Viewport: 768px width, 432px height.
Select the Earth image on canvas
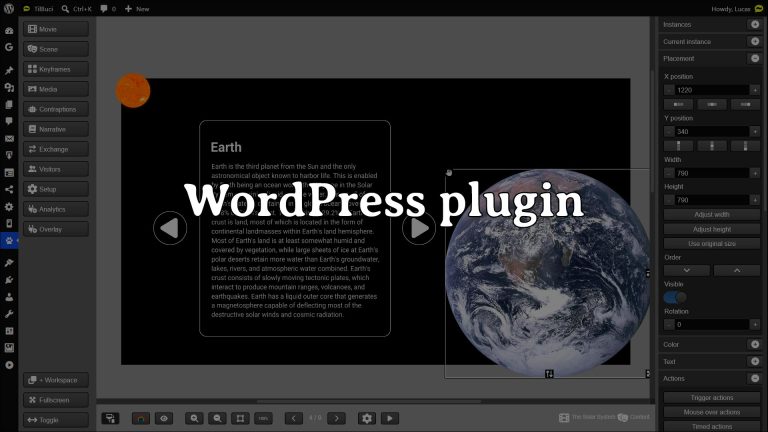547,273
